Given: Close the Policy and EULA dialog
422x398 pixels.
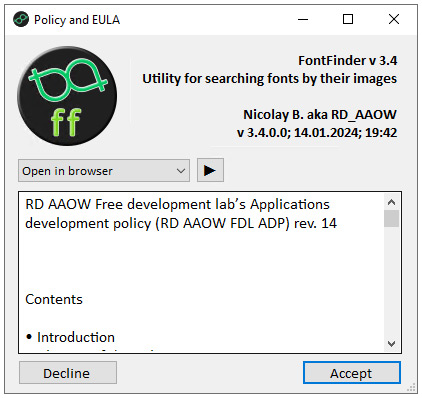Looking at the screenshot, I should [394, 19].
